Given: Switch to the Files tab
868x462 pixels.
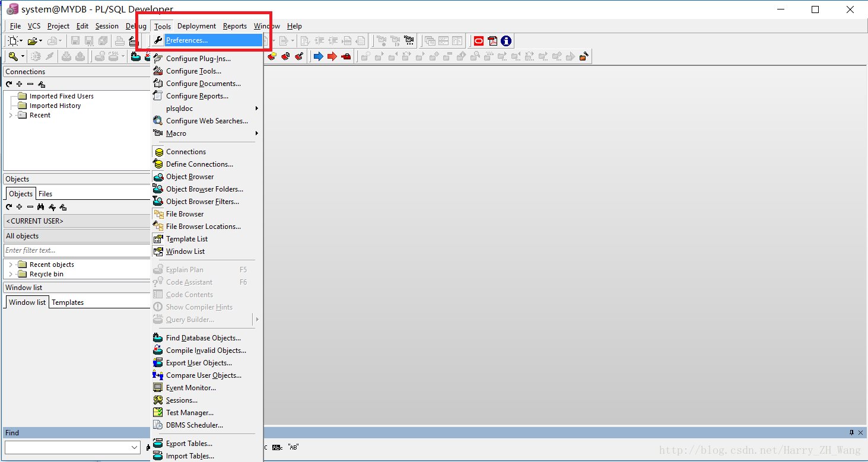Looking at the screenshot, I should (45, 194).
